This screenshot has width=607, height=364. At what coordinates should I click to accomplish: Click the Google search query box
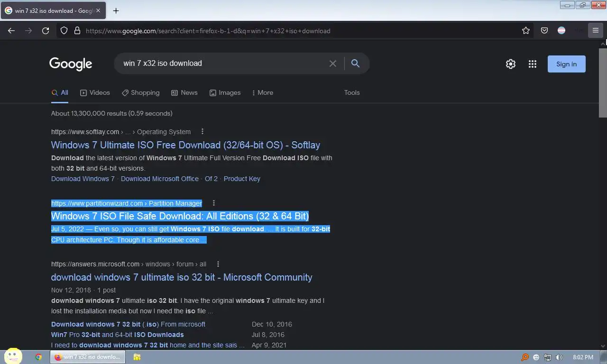point(223,64)
